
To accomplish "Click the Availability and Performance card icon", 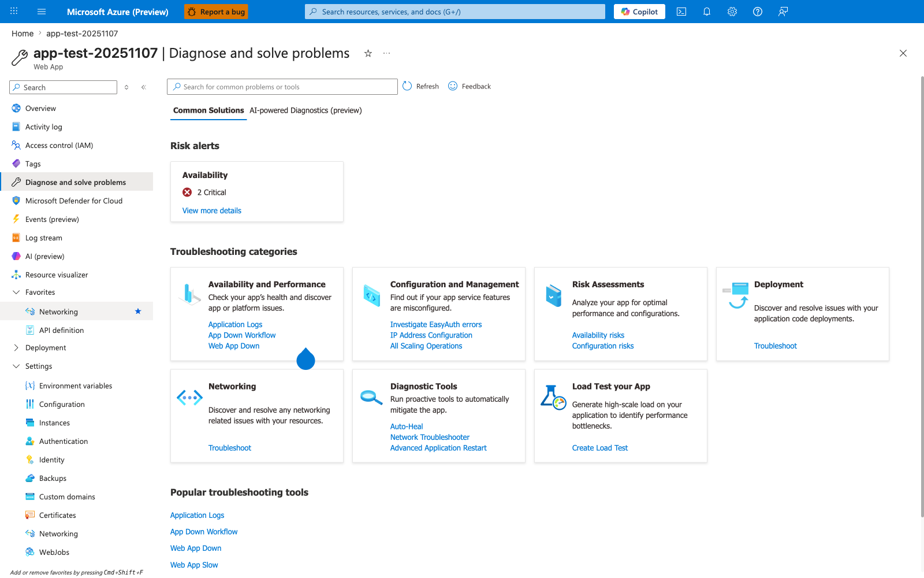I will click(x=189, y=294).
